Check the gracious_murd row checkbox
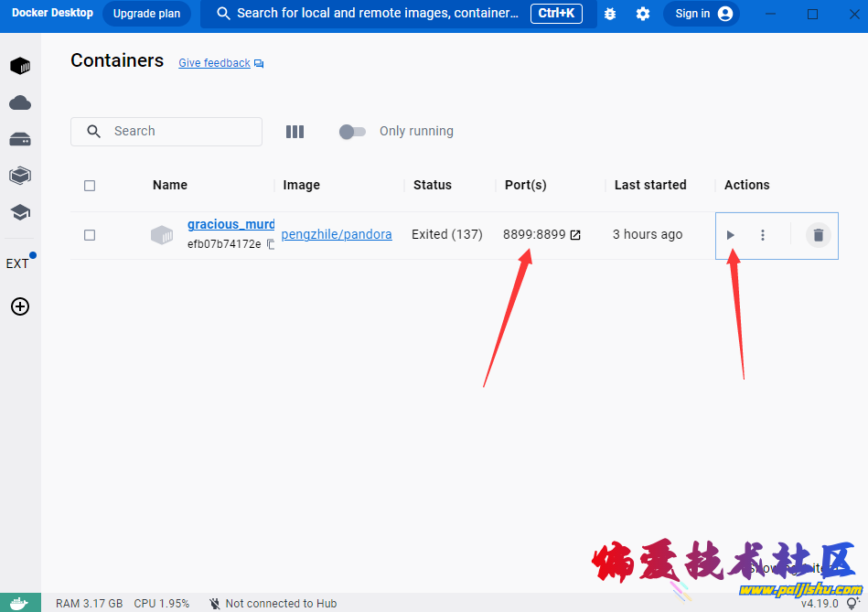Viewport: 868px width, 612px height. pyautogui.click(x=90, y=235)
